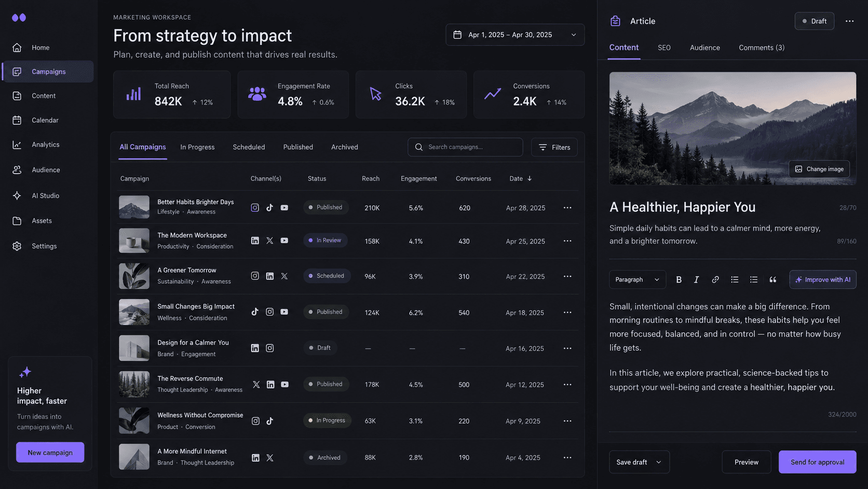The width and height of the screenshot is (868, 489).
Task: Open the article panel three-dot menu
Action: click(849, 21)
